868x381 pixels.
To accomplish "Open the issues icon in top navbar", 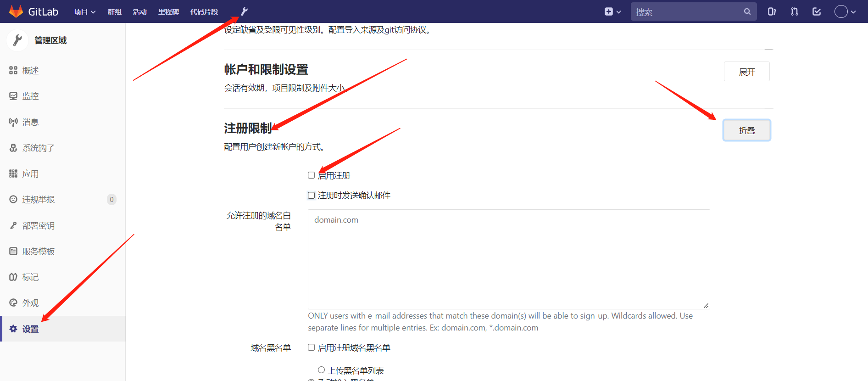I will [772, 11].
